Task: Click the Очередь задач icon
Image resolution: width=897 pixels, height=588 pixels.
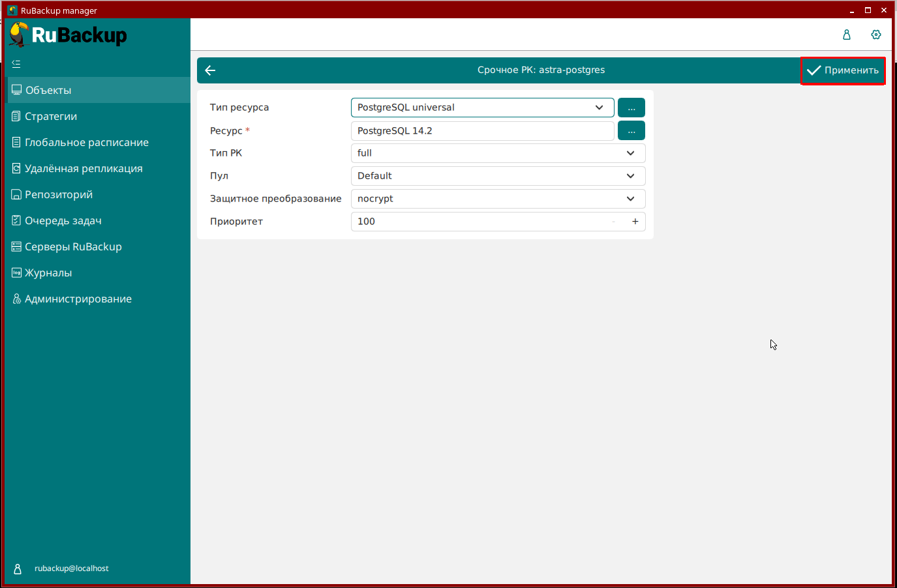Action: (x=16, y=220)
